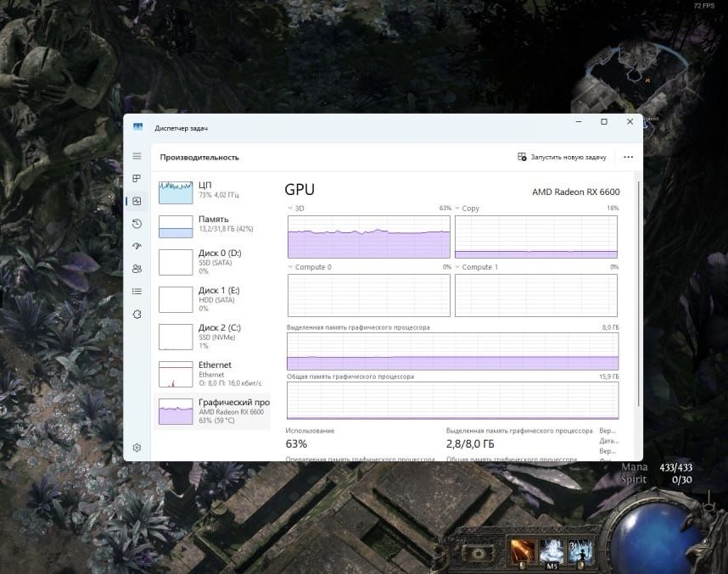
Task: Click the performance pane vertical scrollbar
Action: (x=639, y=294)
